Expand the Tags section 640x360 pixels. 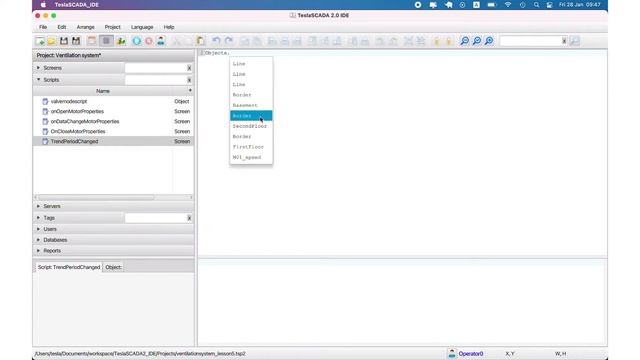(x=38, y=218)
